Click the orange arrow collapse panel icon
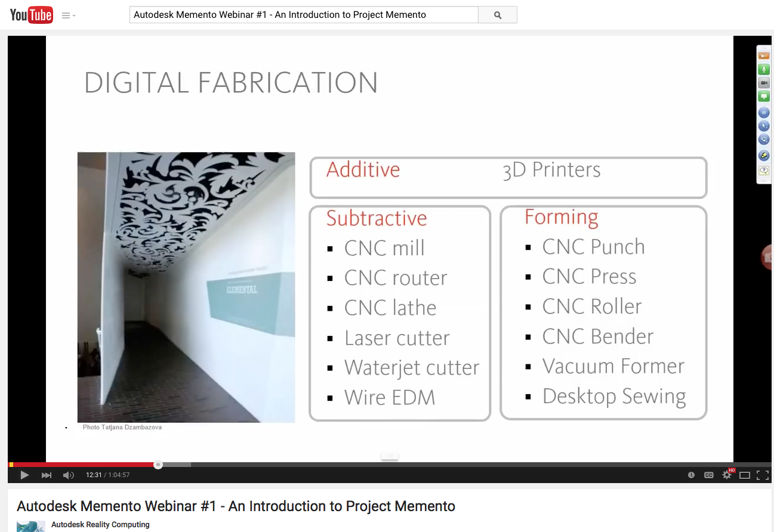 point(764,55)
